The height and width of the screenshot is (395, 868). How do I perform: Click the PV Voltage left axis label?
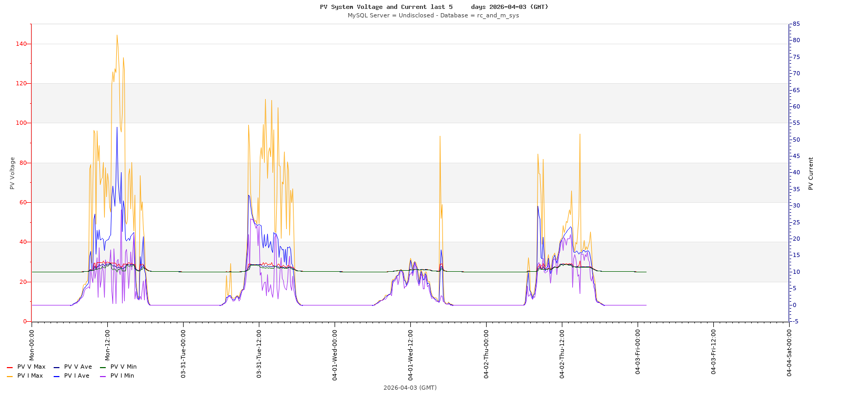pos(12,173)
